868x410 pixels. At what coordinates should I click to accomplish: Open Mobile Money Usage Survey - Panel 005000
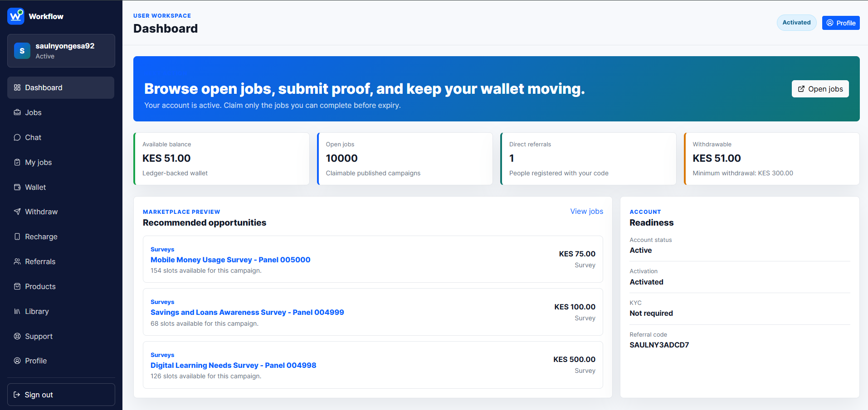(230, 260)
